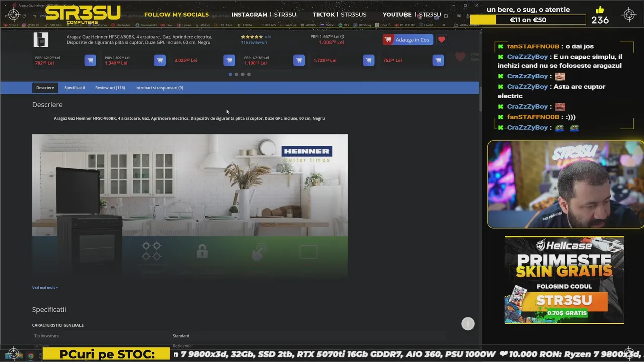644x362 pixels.
Task: Add product to favorites with heart icon
Action: pyautogui.click(x=441, y=39)
